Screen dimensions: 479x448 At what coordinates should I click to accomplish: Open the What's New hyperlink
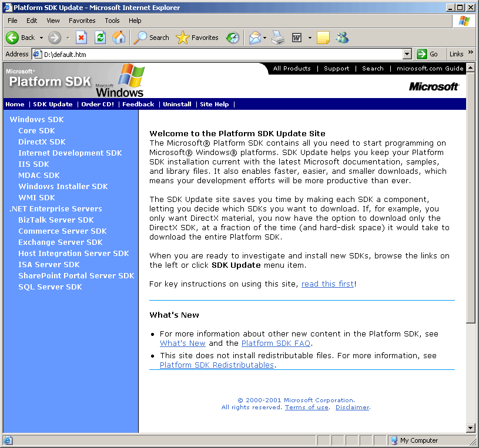pos(182,343)
